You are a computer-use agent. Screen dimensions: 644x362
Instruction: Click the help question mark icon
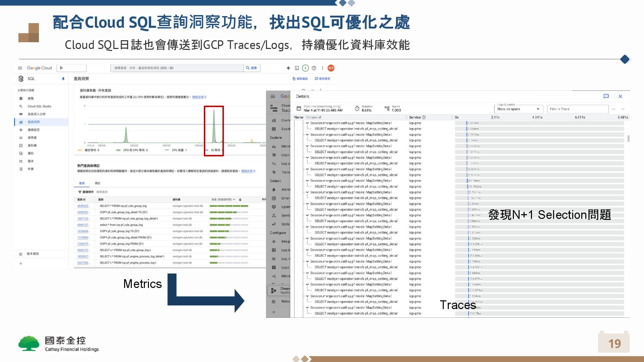coord(314,68)
